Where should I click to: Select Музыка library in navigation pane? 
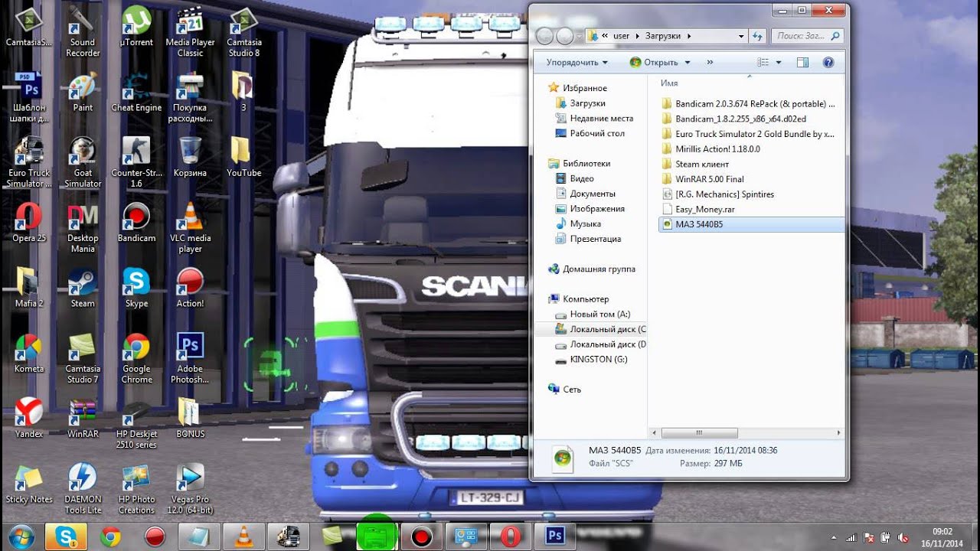coord(585,223)
